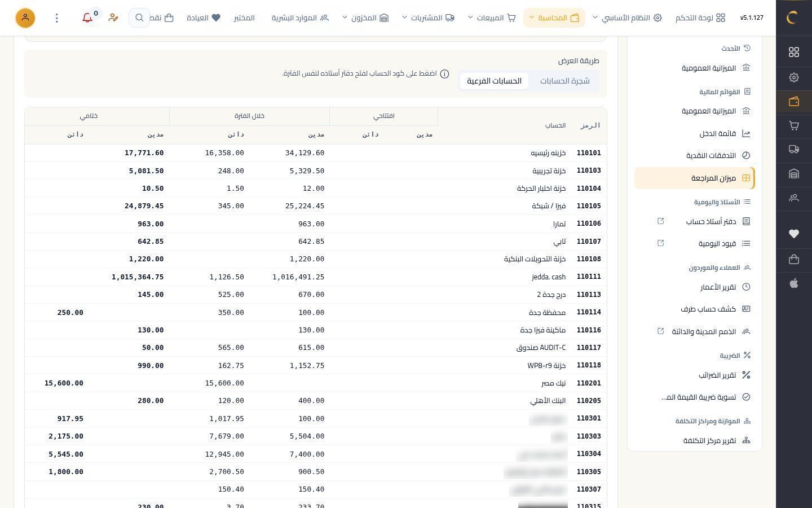Open the warehouse icon in dark sidebar

coord(794,174)
